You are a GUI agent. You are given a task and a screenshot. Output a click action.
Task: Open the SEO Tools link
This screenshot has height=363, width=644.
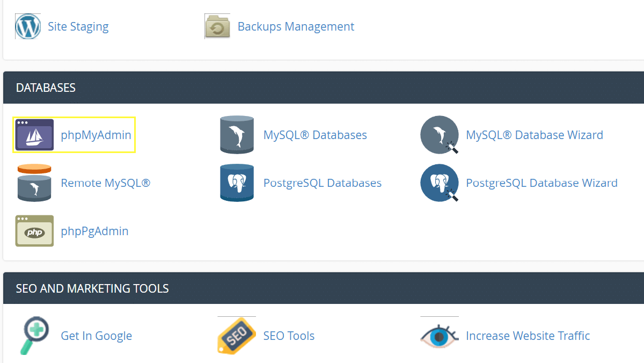pos(289,336)
